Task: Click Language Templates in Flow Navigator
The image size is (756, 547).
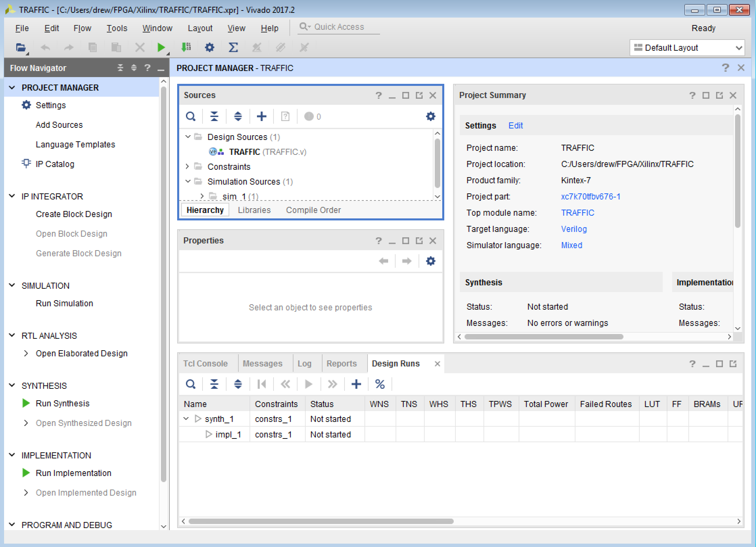Action: pos(75,144)
